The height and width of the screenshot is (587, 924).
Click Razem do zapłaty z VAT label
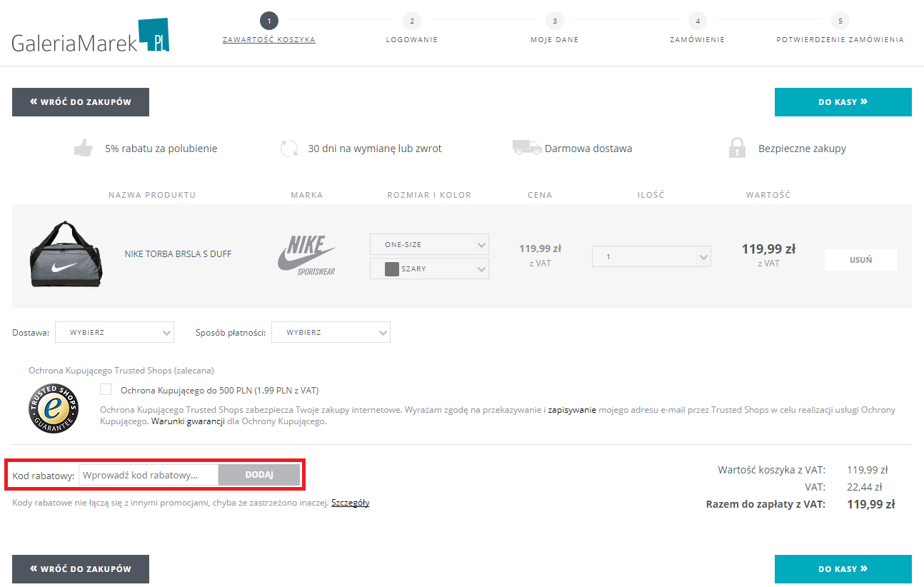765,504
